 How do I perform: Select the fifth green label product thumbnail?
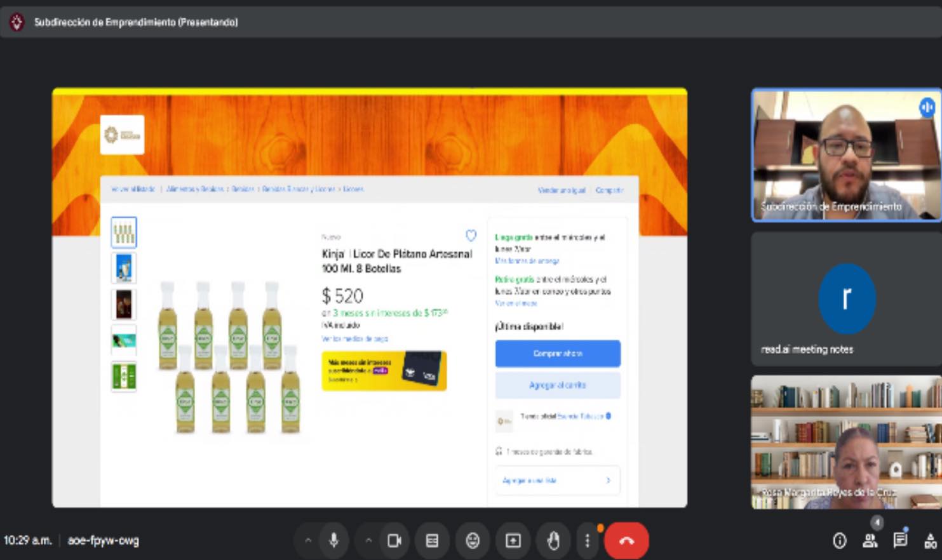[x=124, y=377]
